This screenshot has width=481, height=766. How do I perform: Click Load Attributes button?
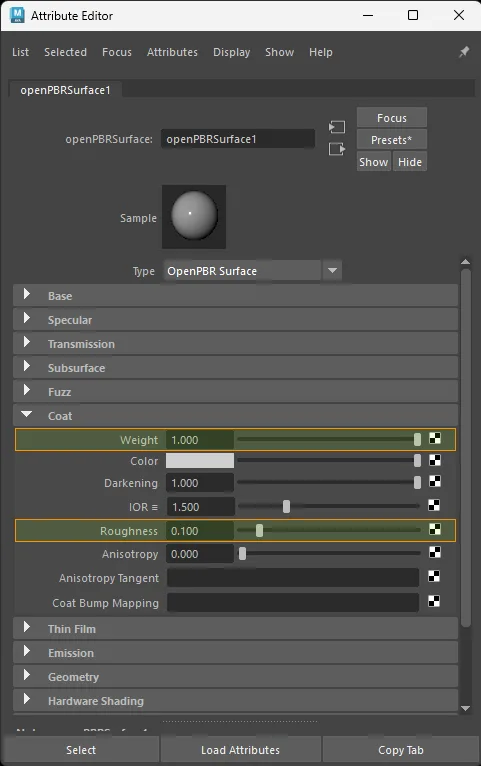(x=240, y=749)
